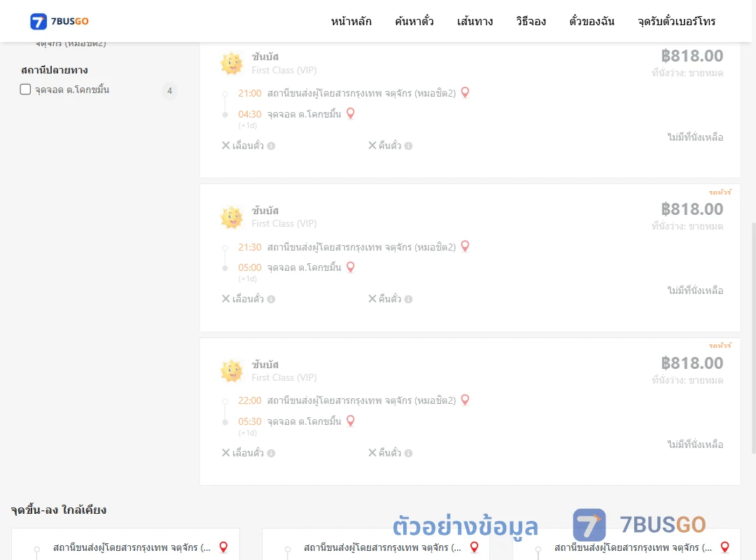Click X icon next to เลื่อนตั๋ว on 22:00 trip

(225, 452)
